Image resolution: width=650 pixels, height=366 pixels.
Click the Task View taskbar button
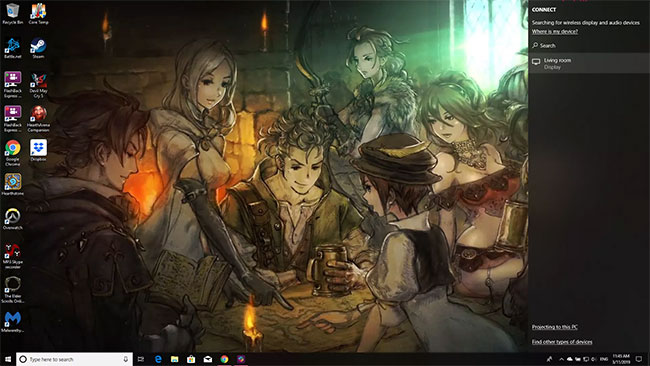[141, 359]
